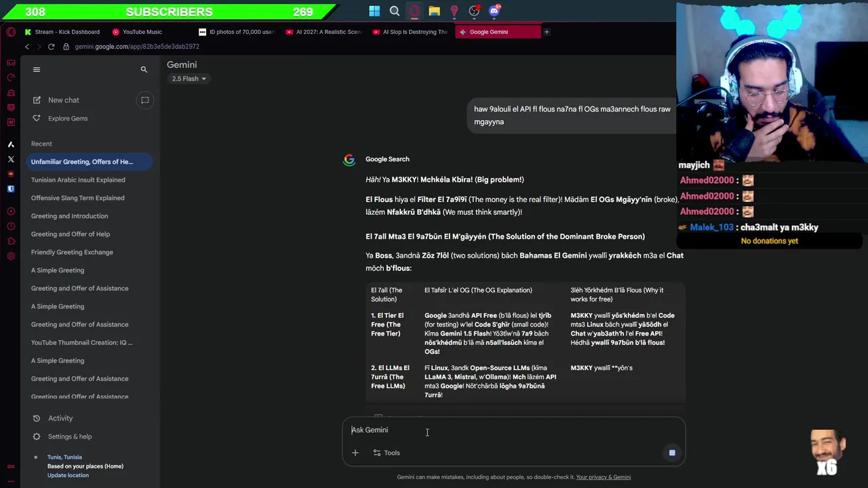Go back with the browser back arrow
The image size is (868, 488).
pos(27,47)
